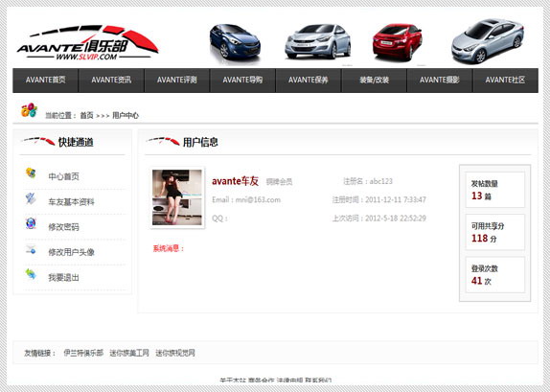Click the 中心首页 sidebar icon
The width and height of the screenshot is (550, 392).
pos(31,173)
